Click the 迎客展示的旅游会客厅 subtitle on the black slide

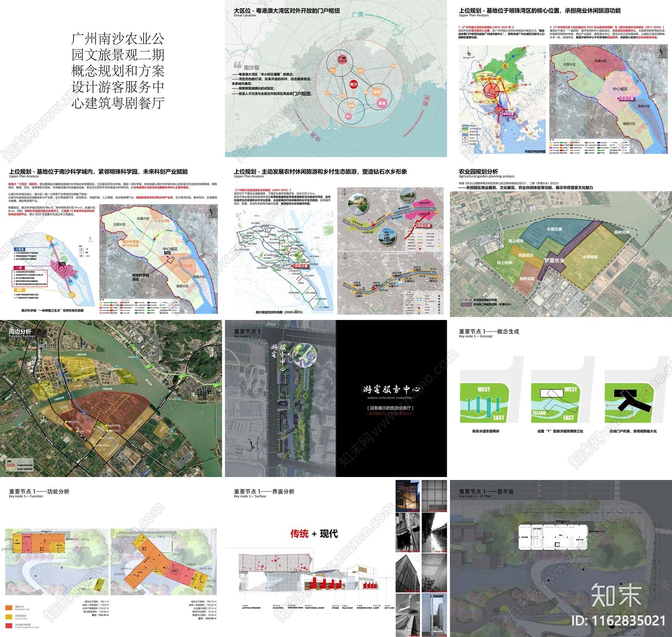391,408
